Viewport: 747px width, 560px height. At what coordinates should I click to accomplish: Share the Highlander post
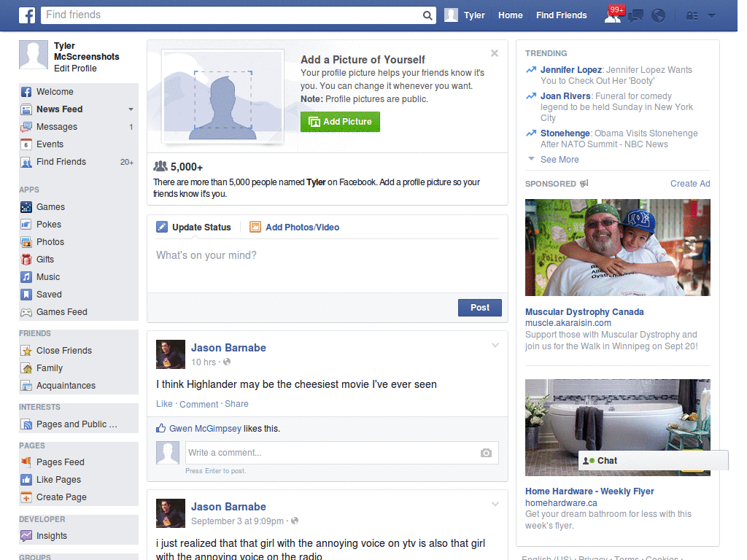236,404
